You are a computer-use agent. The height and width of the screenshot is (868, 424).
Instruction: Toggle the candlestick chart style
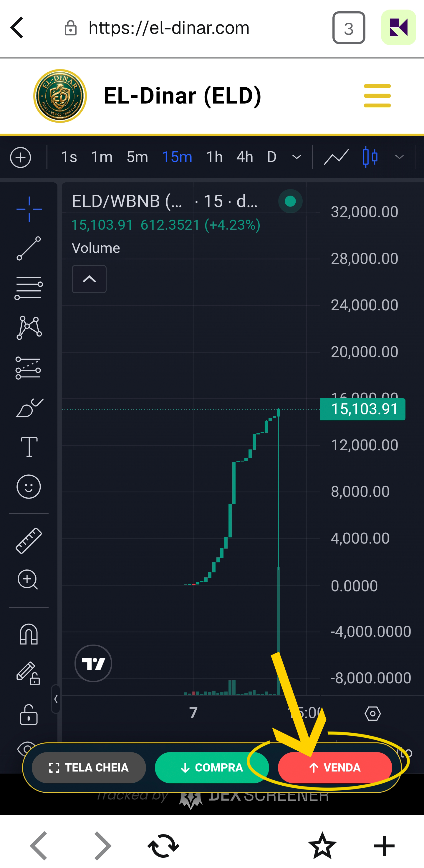click(x=370, y=157)
